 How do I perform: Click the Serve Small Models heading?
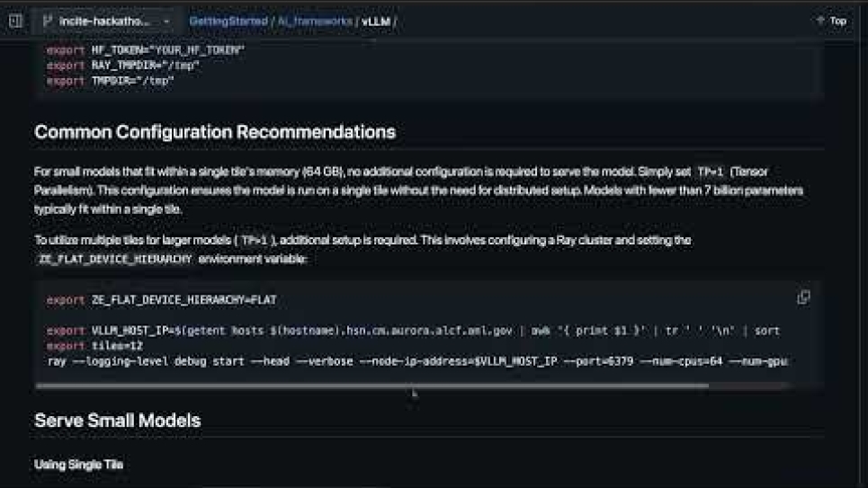pos(117,421)
